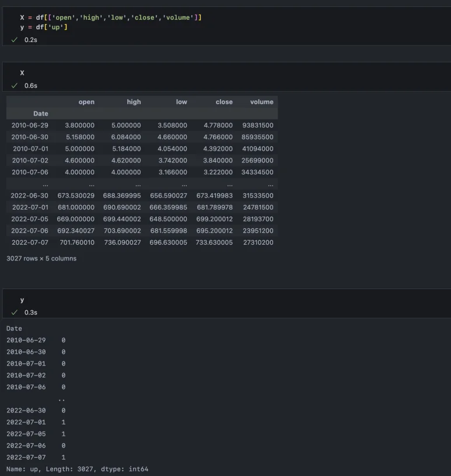Click the 2022-07-01 entry in y output
Viewport: 451px width, 476px height.
click(x=26, y=422)
